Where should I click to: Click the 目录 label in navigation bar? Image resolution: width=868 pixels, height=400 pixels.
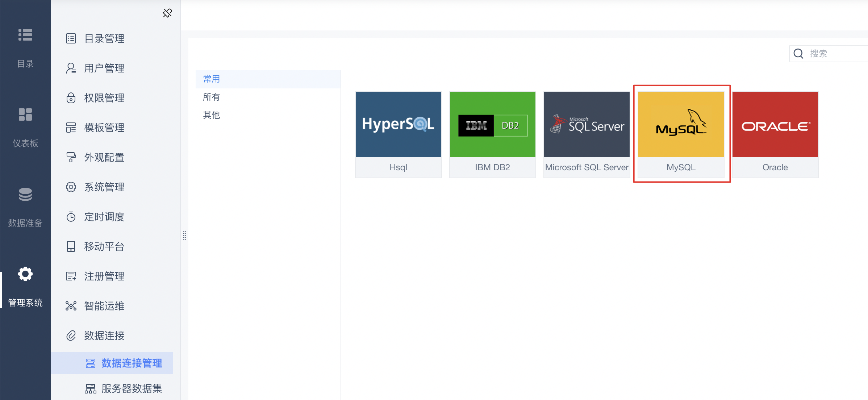point(25,64)
